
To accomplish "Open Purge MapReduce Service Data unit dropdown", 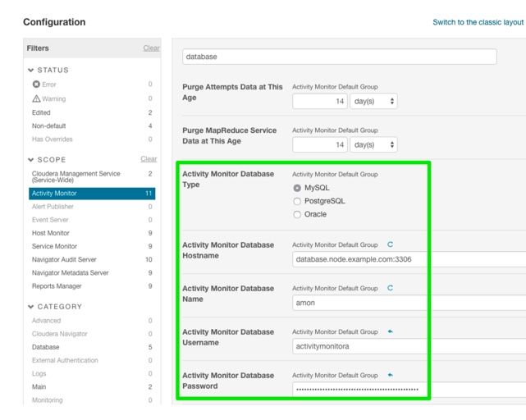I will 374,144.
